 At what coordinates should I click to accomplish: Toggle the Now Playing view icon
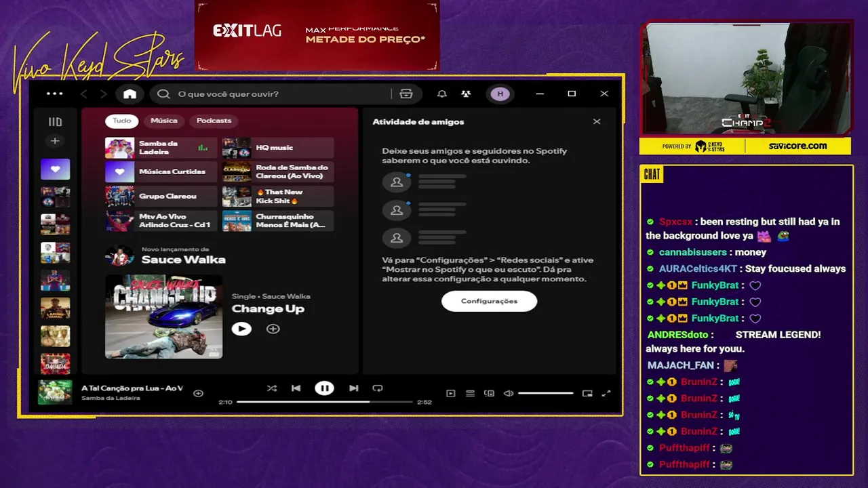point(450,393)
